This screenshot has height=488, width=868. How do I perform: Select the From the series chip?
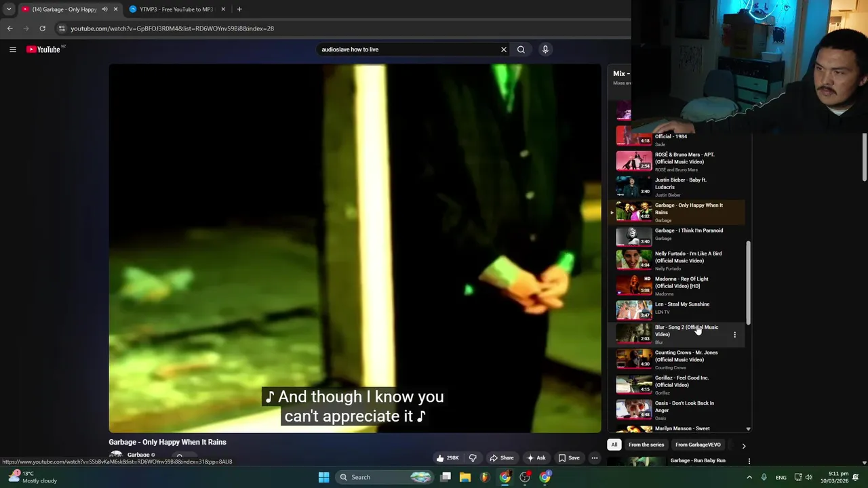646,445
